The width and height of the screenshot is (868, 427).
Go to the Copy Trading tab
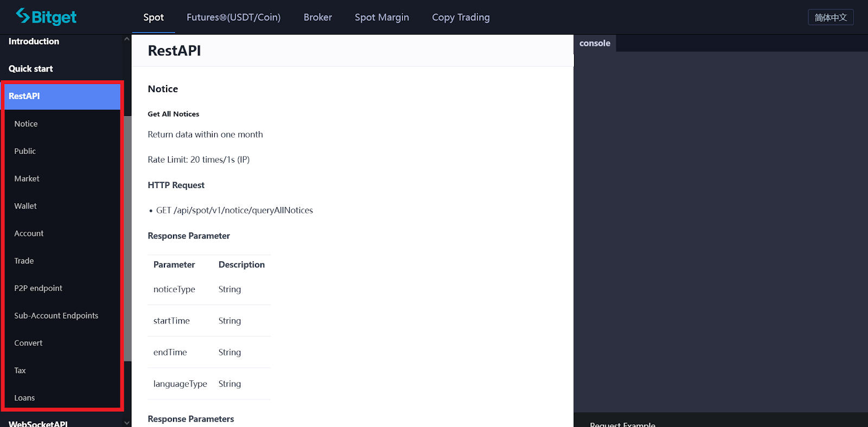coord(461,17)
